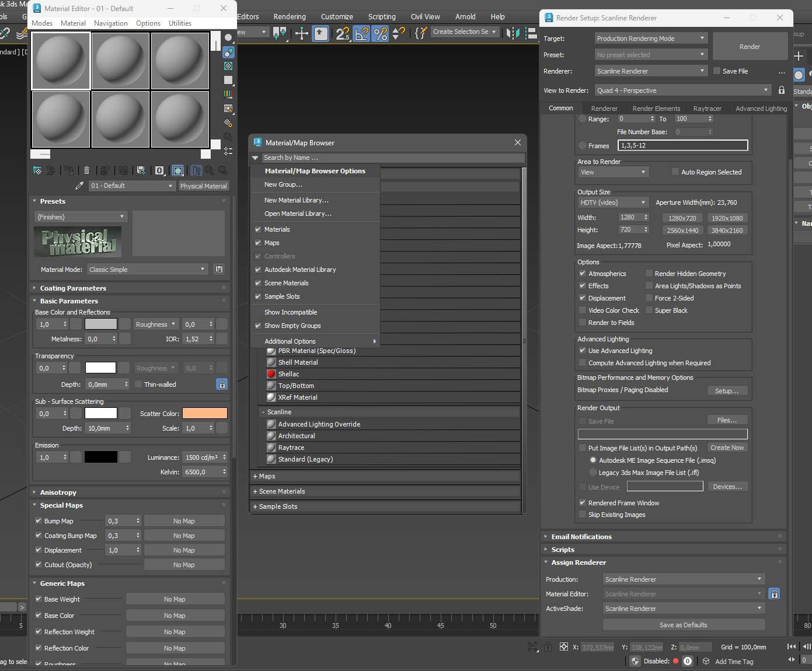
Task: Click the Put to Library save icon
Action: pos(141,170)
